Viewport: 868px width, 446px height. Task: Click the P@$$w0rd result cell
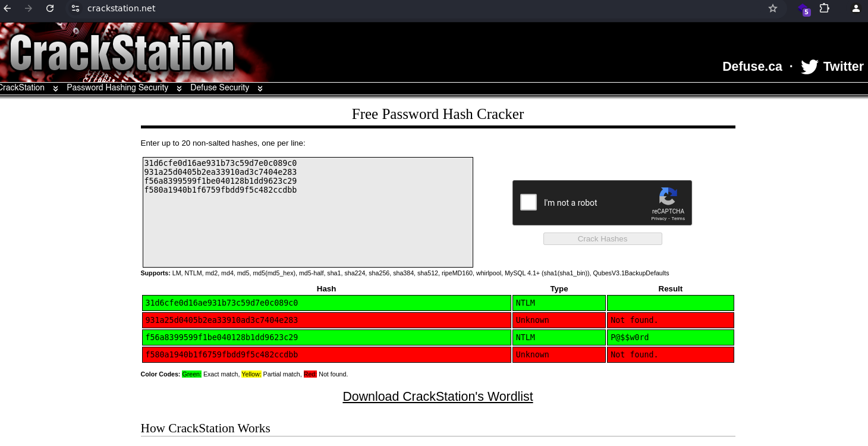point(671,337)
